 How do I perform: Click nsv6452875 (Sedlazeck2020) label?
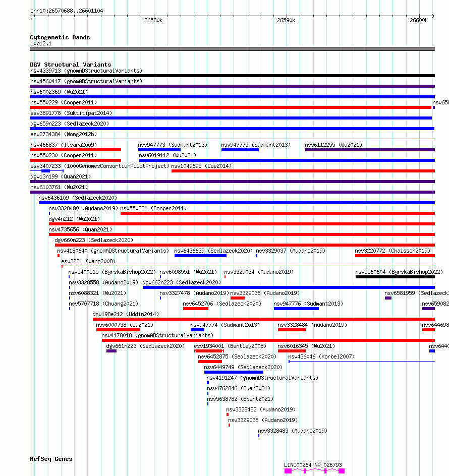point(237,358)
